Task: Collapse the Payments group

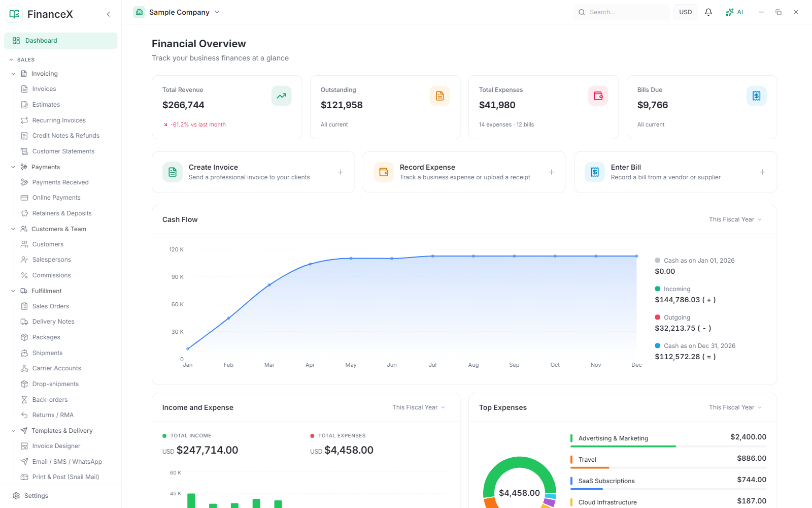Action: point(13,167)
